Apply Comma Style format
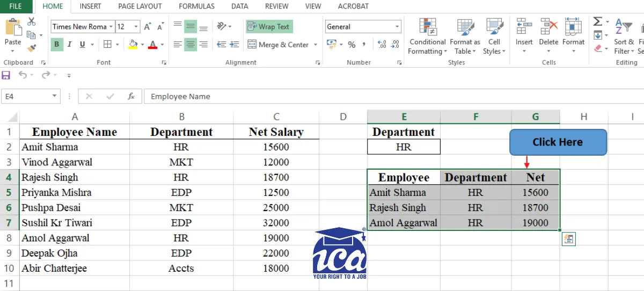644x291 pixels. (x=364, y=45)
